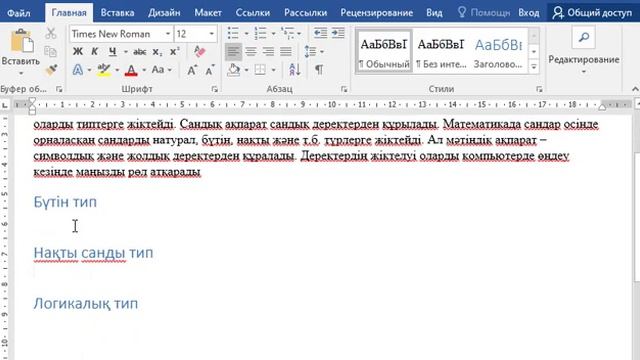Click the Логикалық тип heading
The width and height of the screenshot is (640, 360).
point(86,304)
